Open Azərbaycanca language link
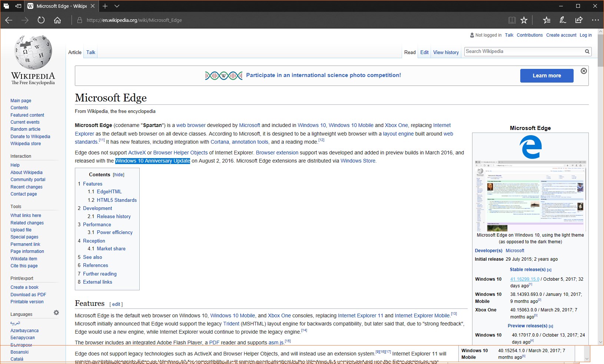Screen dimensions: 604x364 point(24,331)
